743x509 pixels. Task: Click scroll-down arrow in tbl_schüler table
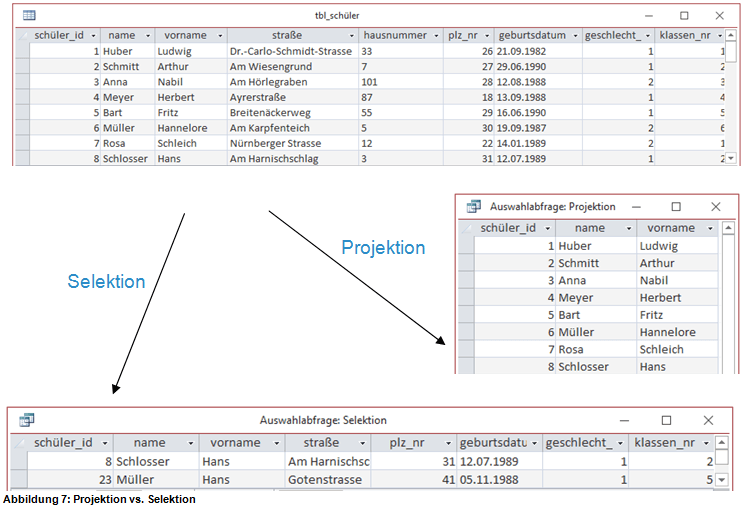(730, 158)
